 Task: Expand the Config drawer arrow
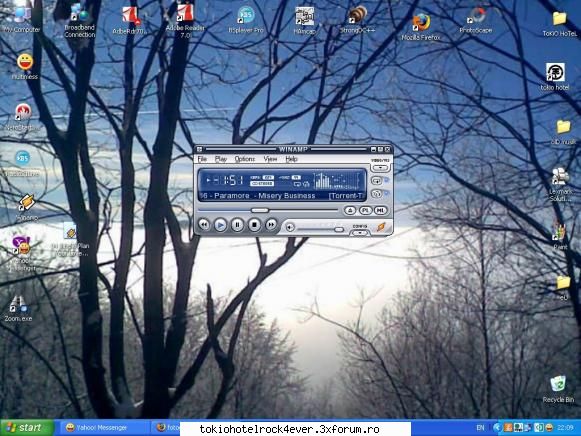pyautogui.click(x=360, y=233)
